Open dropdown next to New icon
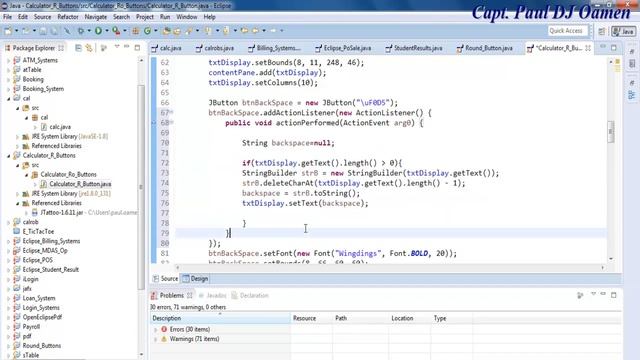This screenshot has height=360, width=640. click(x=16, y=31)
